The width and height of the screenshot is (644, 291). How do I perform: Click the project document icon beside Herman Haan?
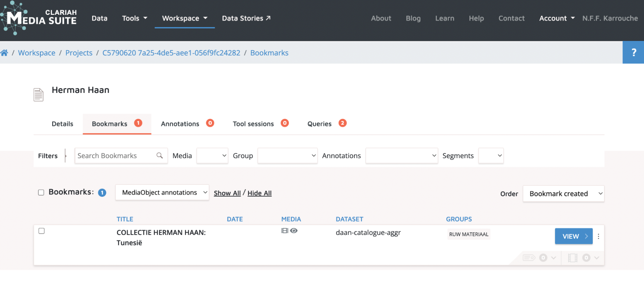click(x=38, y=95)
